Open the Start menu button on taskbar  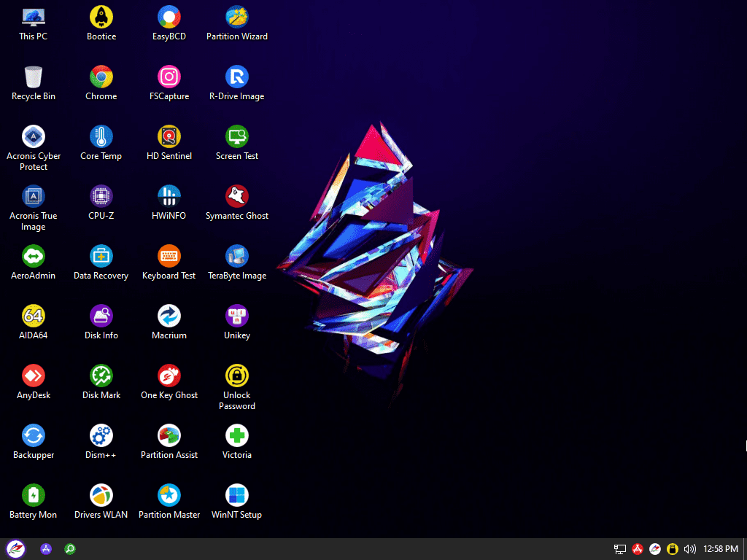pyautogui.click(x=15, y=549)
